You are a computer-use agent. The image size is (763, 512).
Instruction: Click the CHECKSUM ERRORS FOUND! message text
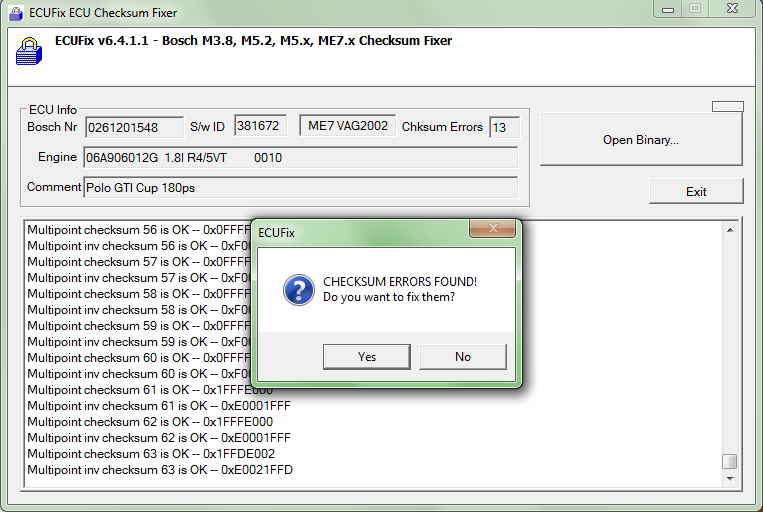(400, 282)
